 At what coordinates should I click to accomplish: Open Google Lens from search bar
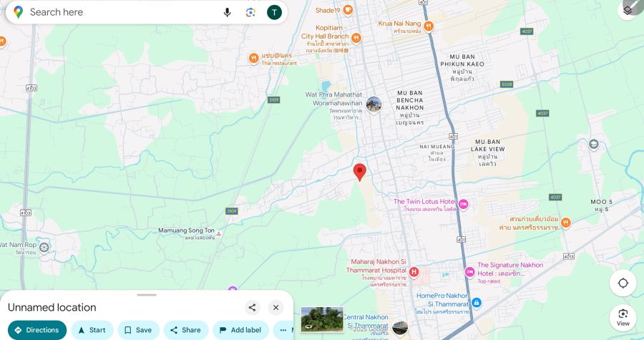[250, 12]
